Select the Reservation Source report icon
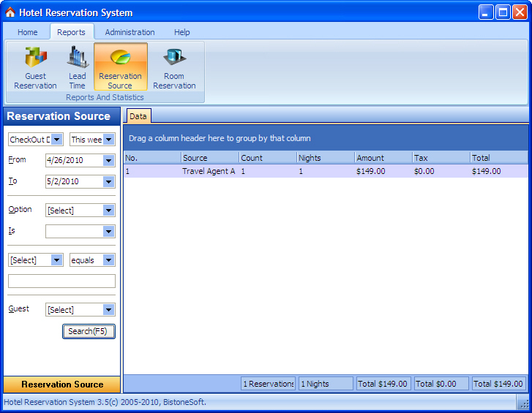The image size is (532, 413). click(x=121, y=67)
